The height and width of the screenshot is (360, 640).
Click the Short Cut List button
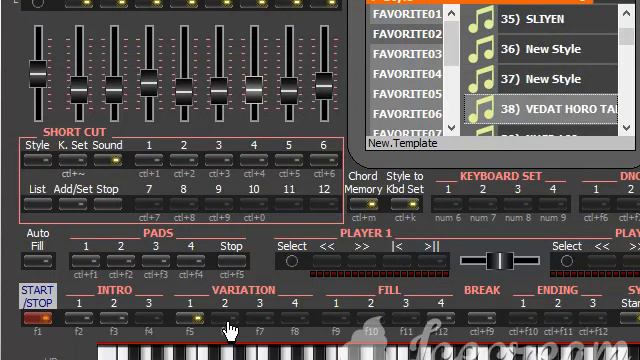coord(38,204)
